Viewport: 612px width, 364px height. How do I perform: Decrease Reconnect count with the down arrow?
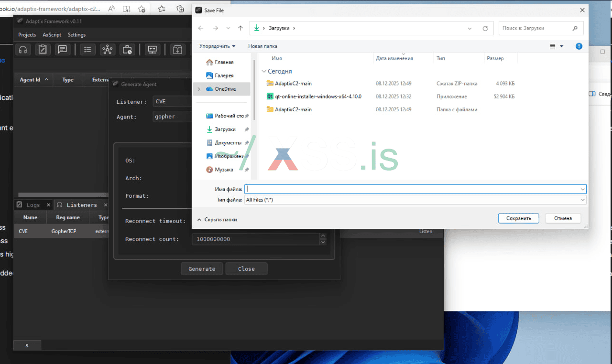(323, 242)
